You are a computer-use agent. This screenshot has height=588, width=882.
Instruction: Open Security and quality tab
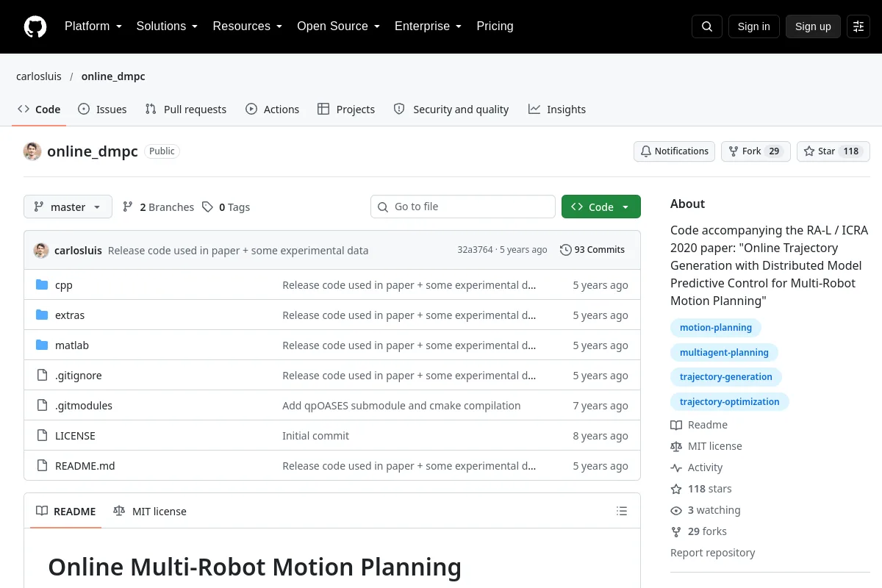[x=451, y=110]
